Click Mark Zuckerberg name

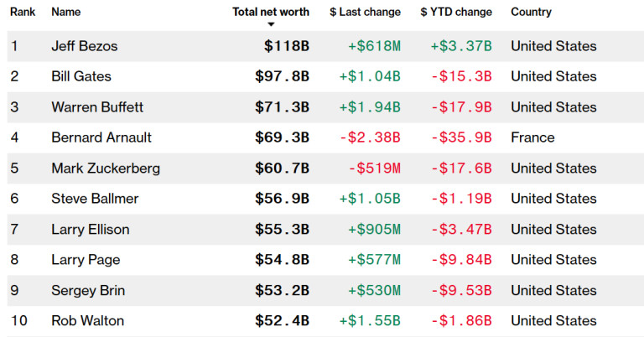click(x=106, y=168)
